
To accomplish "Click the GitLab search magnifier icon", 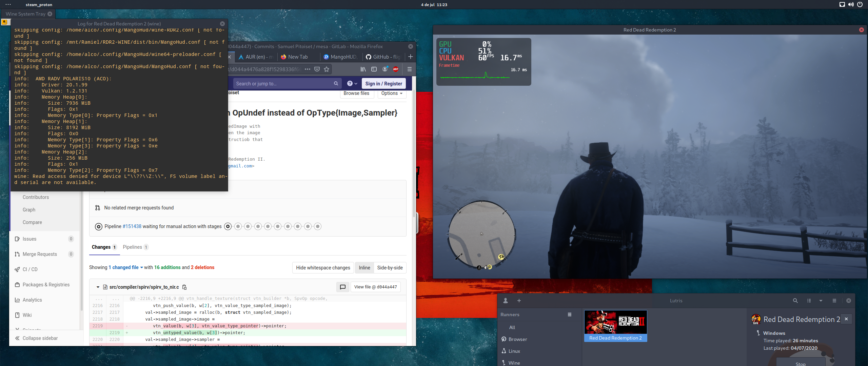I will tap(336, 83).
